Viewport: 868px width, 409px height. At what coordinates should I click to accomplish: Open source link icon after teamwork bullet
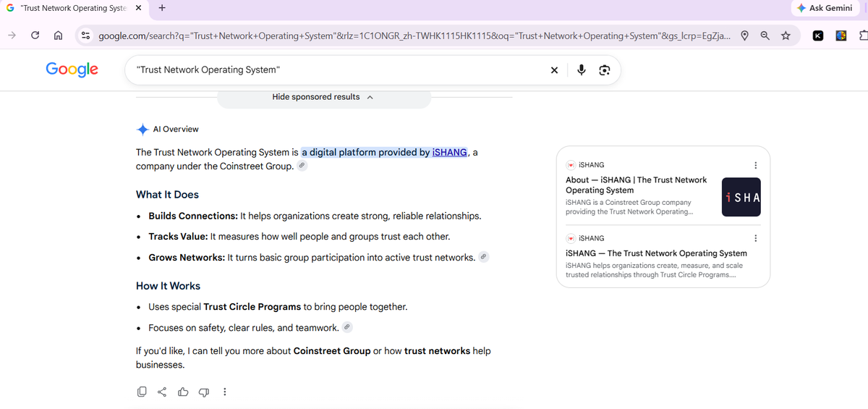click(348, 327)
